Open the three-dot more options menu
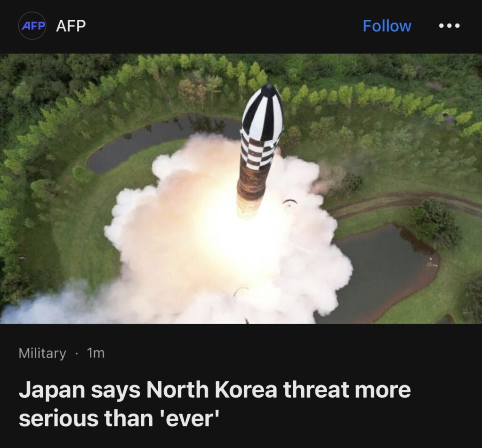The height and width of the screenshot is (448, 482). (450, 26)
